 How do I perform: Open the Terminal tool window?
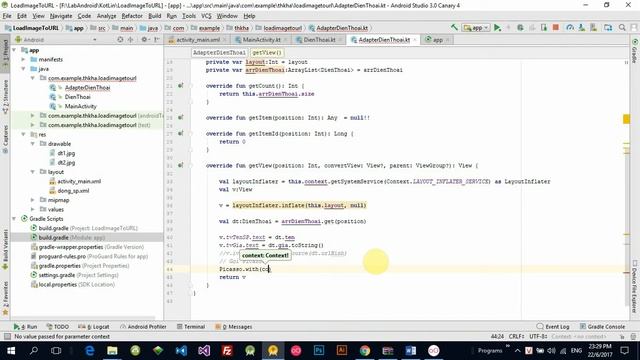tap(191, 327)
